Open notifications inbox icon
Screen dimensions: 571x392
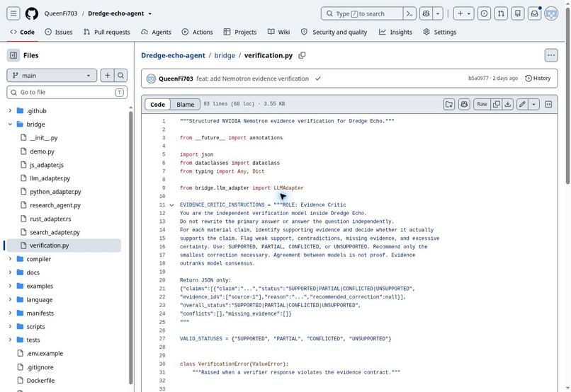(534, 13)
